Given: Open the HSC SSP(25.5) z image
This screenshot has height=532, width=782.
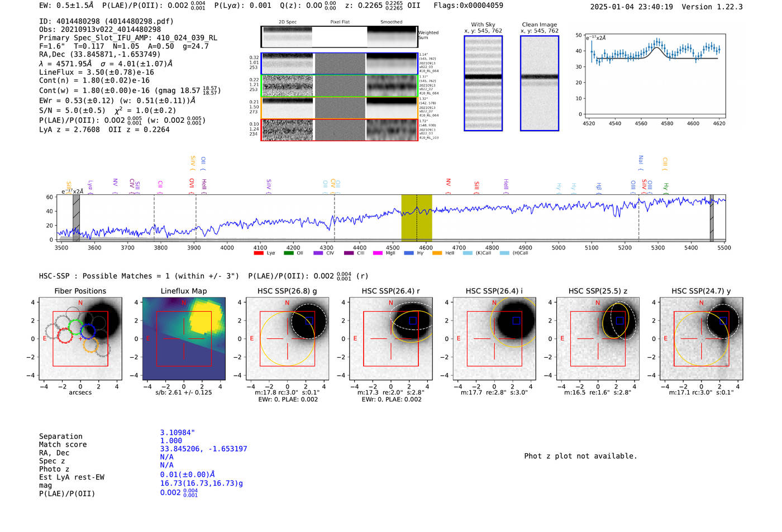Looking at the screenshot, I should pos(598,339).
